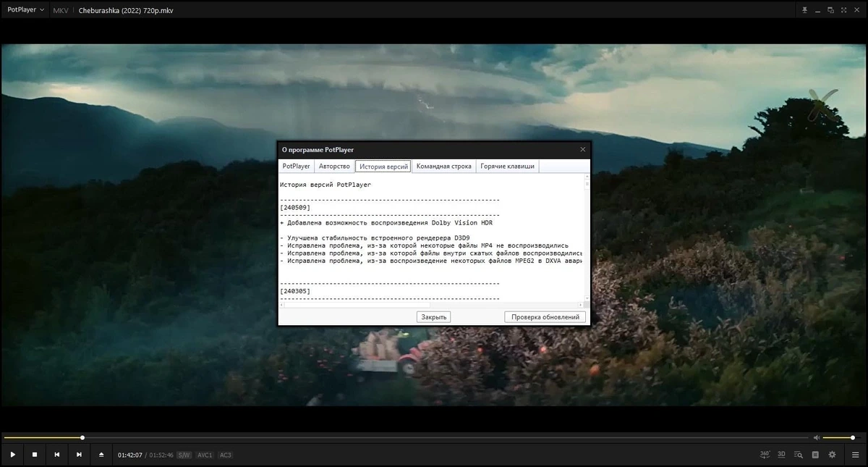Click the MPEG2 DXVA fix changelog line

[x=431, y=260]
